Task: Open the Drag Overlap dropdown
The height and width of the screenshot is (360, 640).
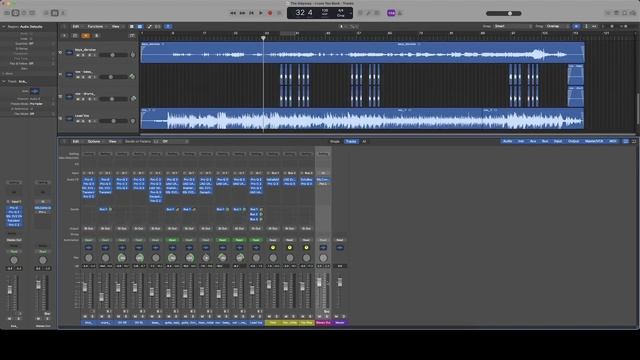Action: (x=557, y=27)
